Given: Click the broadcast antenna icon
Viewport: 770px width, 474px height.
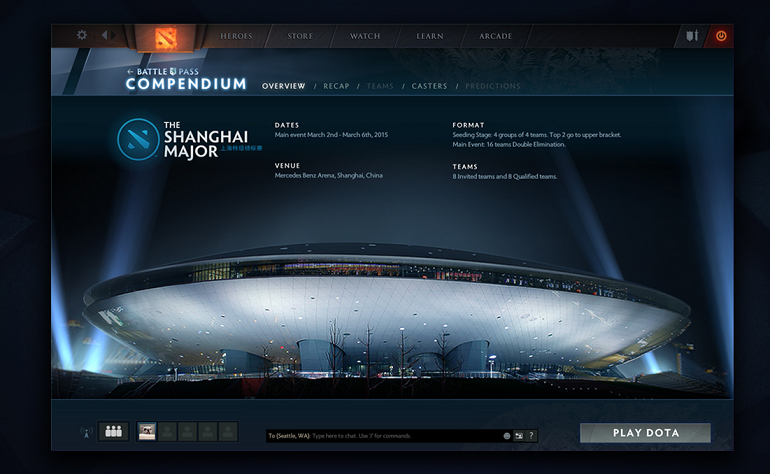Looking at the screenshot, I should pos(86,432).
